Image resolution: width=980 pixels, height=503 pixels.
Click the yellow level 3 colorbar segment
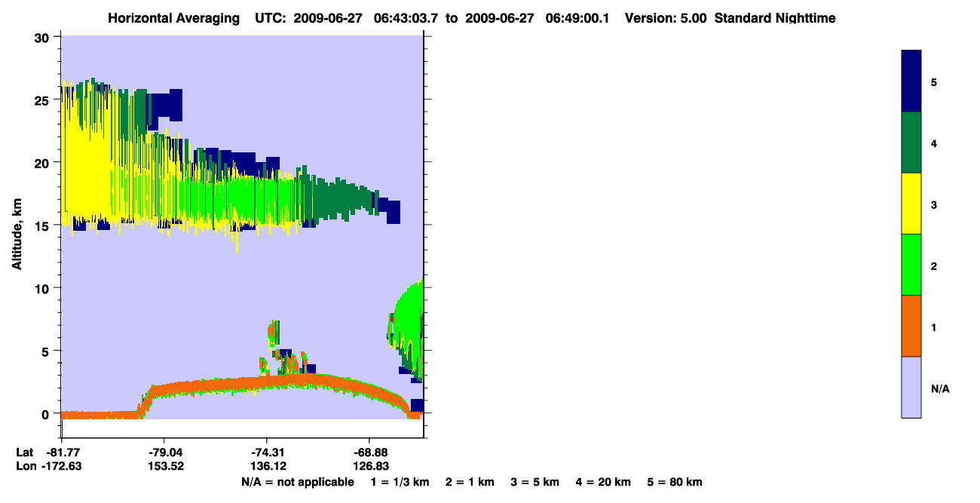[911, 204]
